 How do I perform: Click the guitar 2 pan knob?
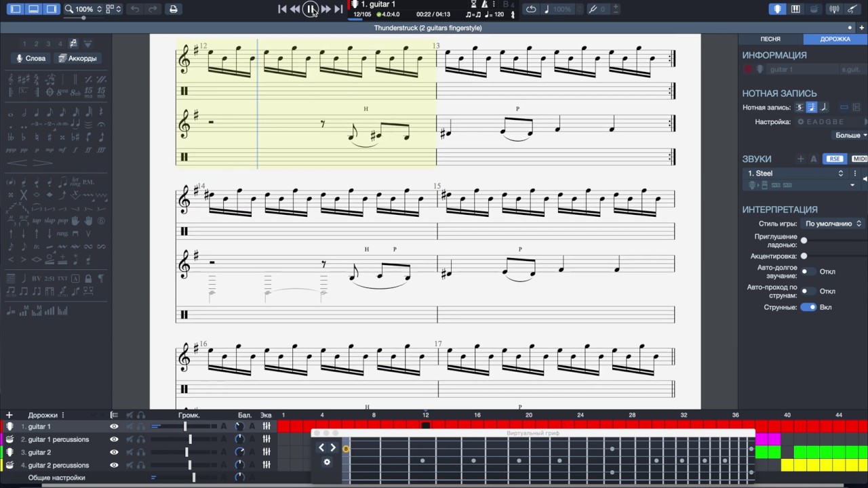(239, 452)
